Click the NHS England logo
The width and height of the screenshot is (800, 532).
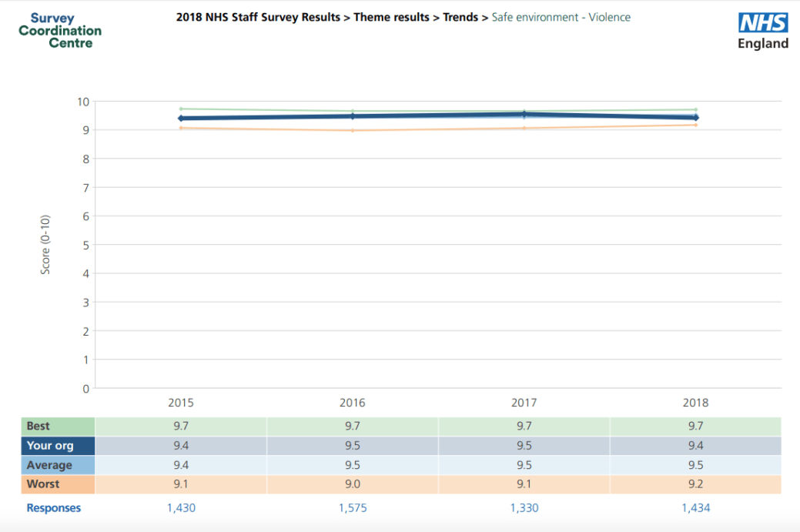(763, 31)
